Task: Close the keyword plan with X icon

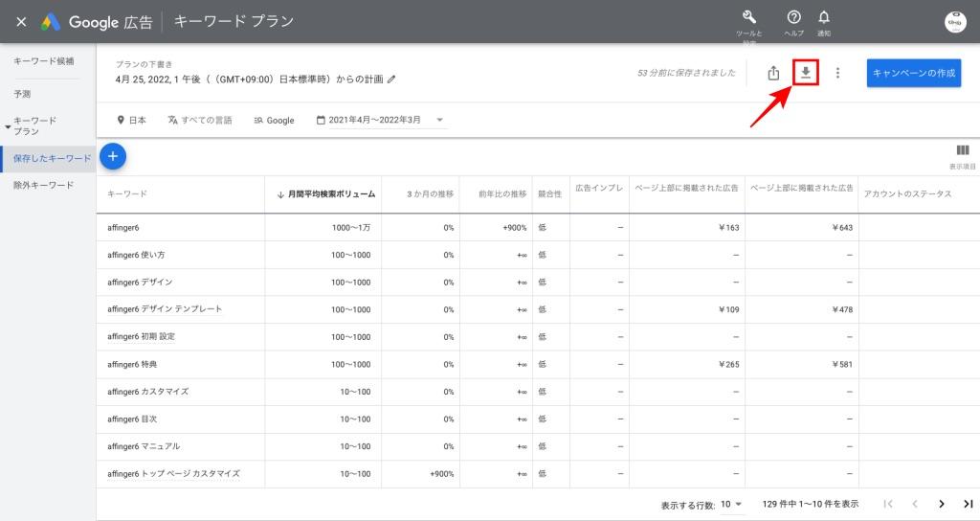Action: pyautogui.click(x=21, y=22)
